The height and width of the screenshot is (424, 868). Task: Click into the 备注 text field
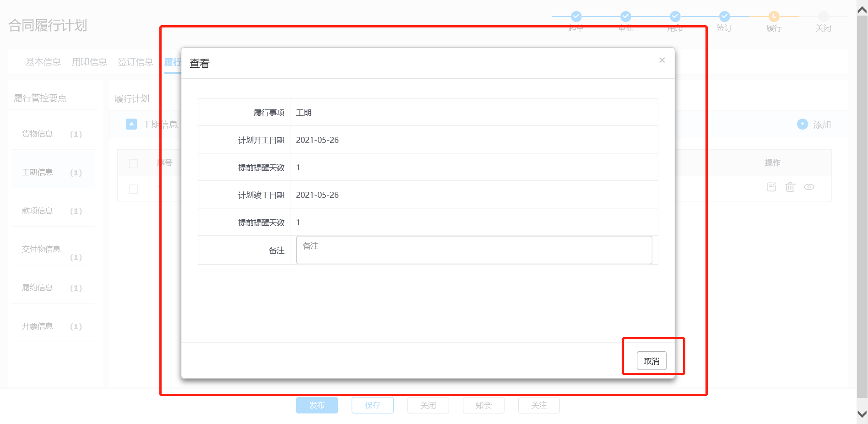[x=474, y=250]
